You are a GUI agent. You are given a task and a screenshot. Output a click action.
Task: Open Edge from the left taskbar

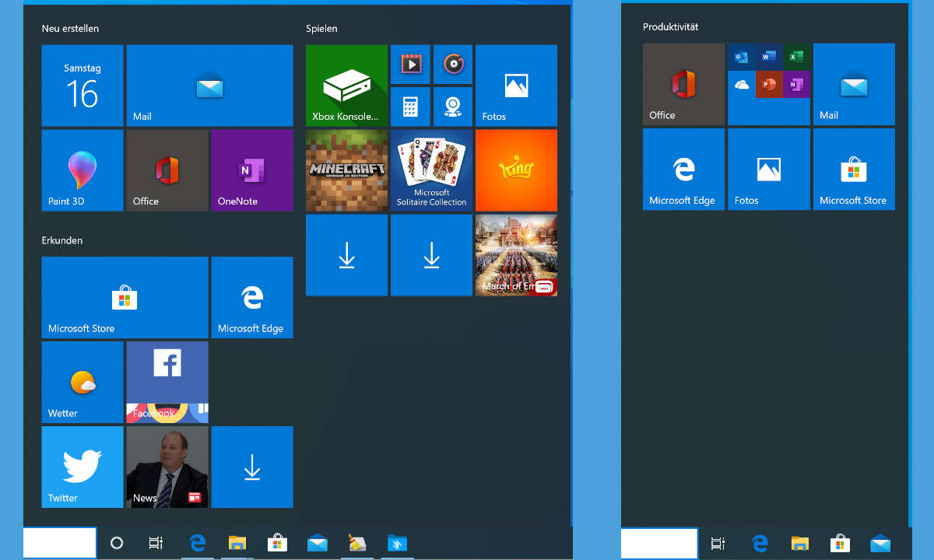(198, 543)
